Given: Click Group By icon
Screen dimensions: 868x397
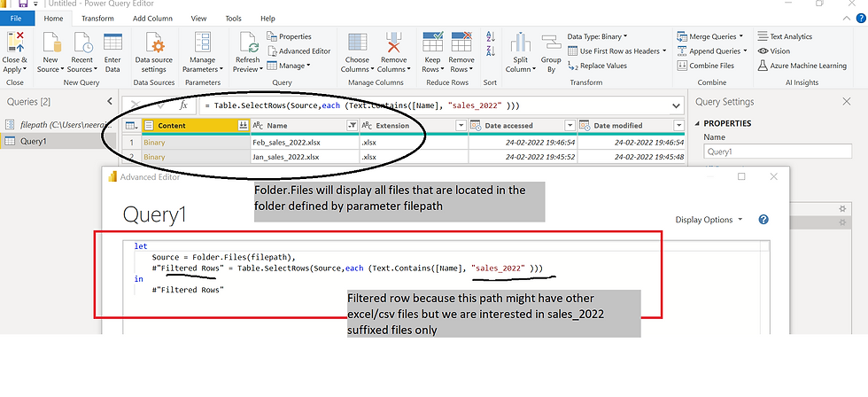Looking at the screenshot, I should [551, 42].
